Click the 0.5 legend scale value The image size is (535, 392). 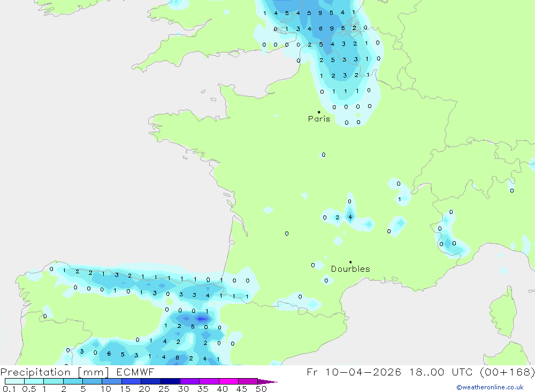(x=29, y=389)
